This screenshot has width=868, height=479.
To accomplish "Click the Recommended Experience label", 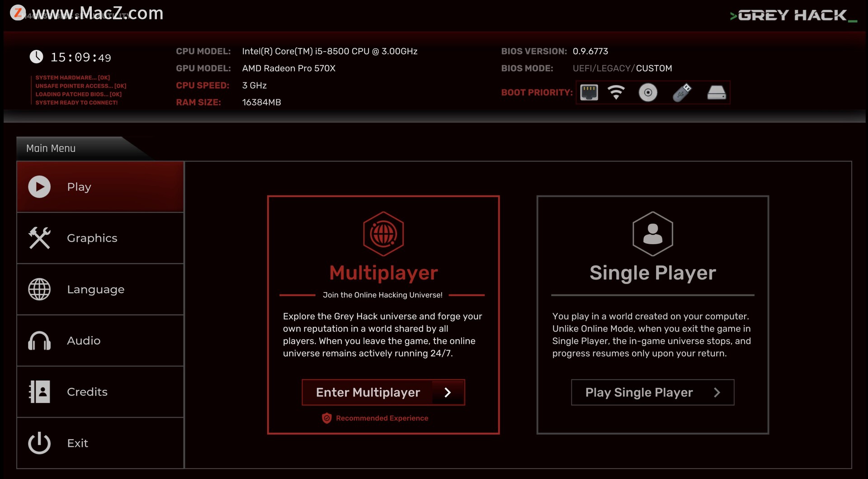I will click(x=382, y=418).
